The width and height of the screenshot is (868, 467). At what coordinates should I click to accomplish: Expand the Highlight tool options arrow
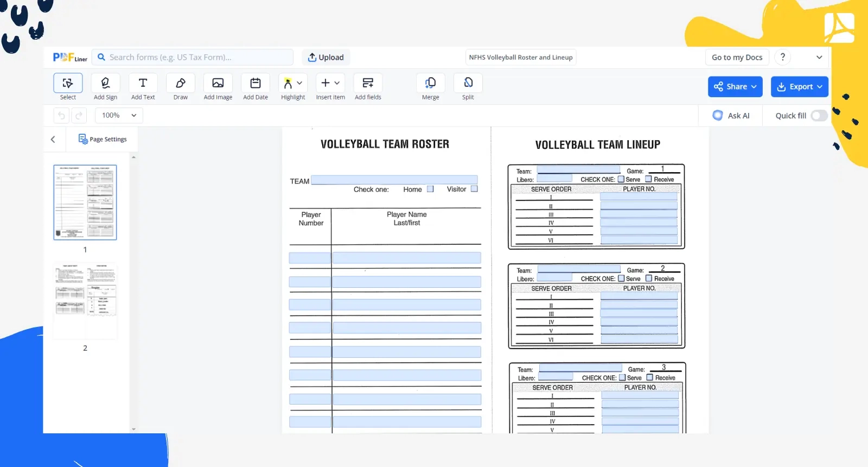pyautogui.click(x=299, y=83)
